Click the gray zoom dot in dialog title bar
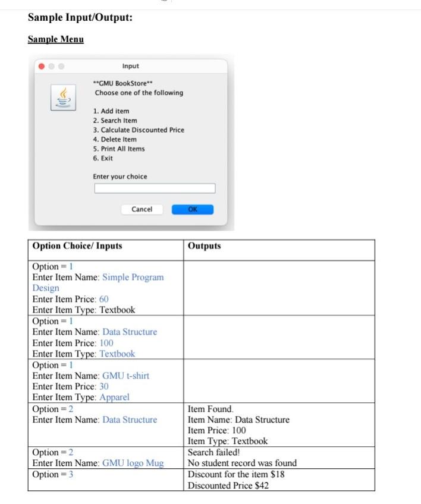The image size is (421, 504). [x=61, y=66]
